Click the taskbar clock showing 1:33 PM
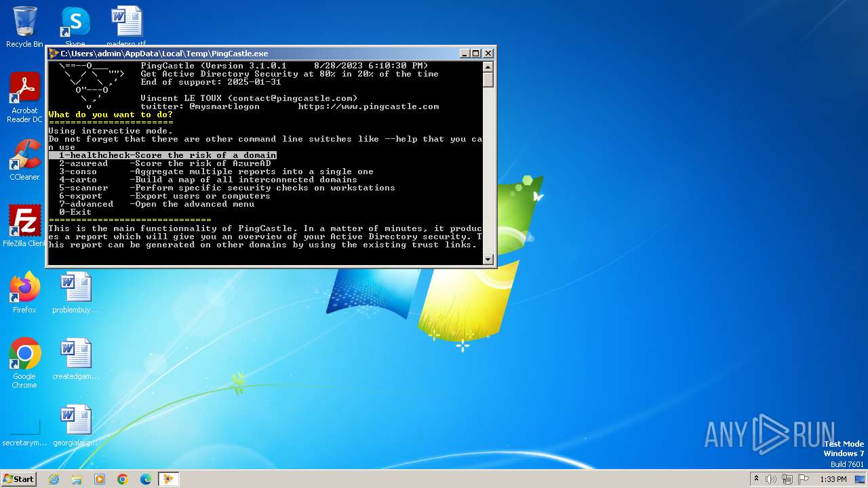The height and width of the screenshot is (488, 868). tap(833, 479)
